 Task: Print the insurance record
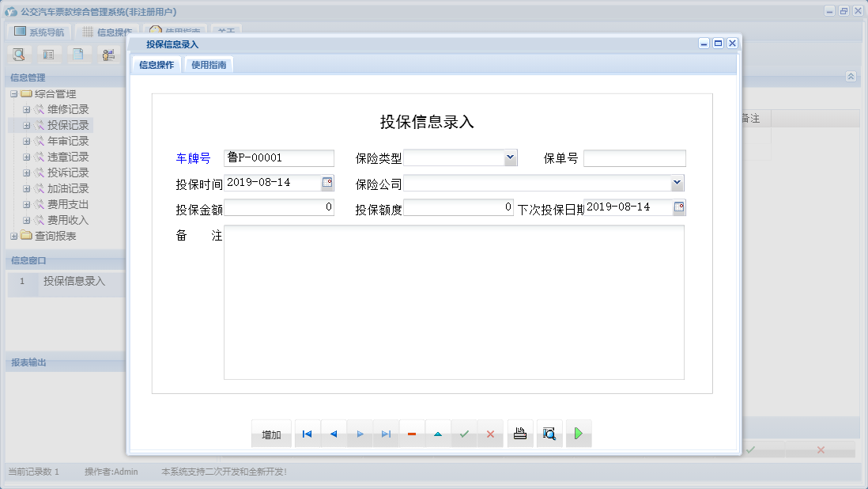coord(519,433)
